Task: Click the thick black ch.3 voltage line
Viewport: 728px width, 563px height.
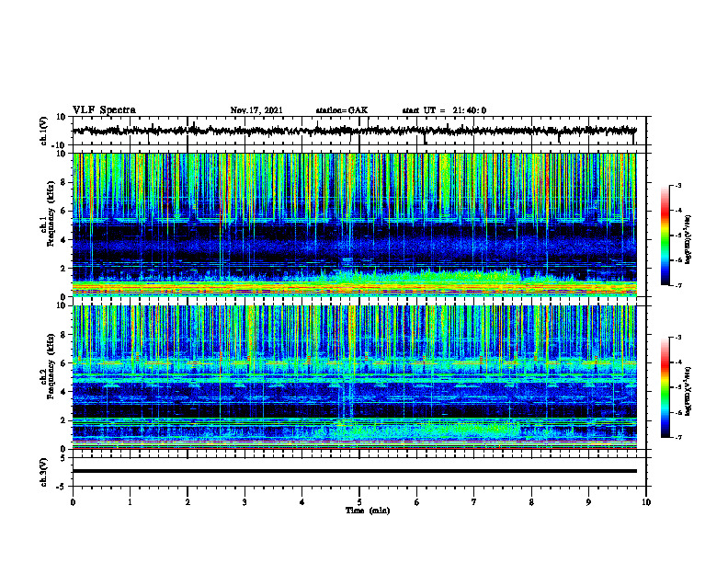Action: [x=354, y=471]
